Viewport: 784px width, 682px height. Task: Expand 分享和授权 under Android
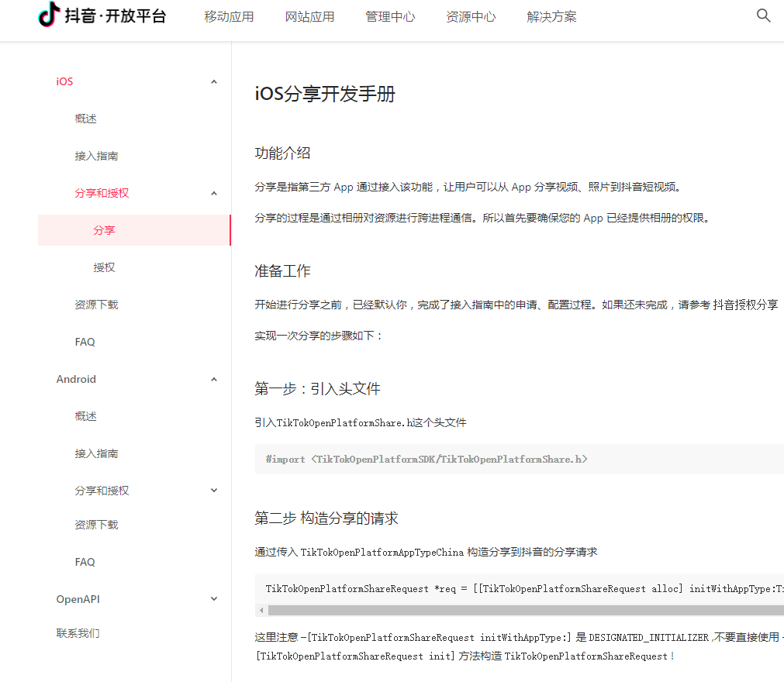(x=214, y=491)
